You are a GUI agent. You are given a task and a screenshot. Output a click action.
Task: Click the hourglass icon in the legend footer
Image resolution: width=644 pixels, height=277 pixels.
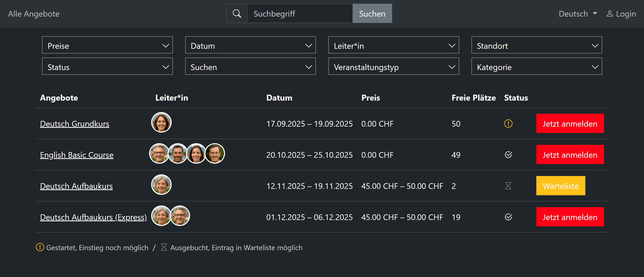click(x=164, y=247)
